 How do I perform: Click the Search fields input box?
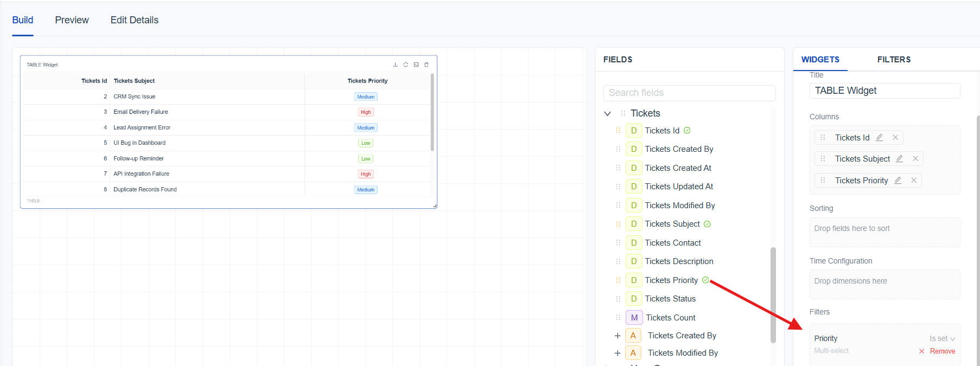pos(689,93)
